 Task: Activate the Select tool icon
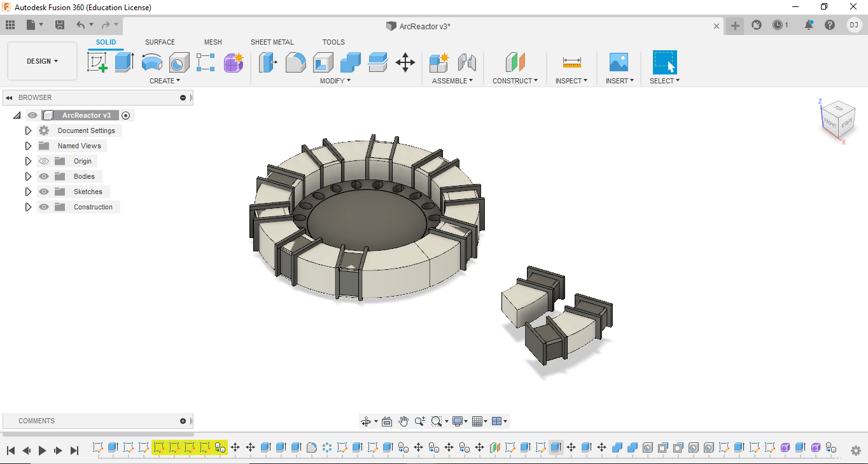tap(664, 62)
